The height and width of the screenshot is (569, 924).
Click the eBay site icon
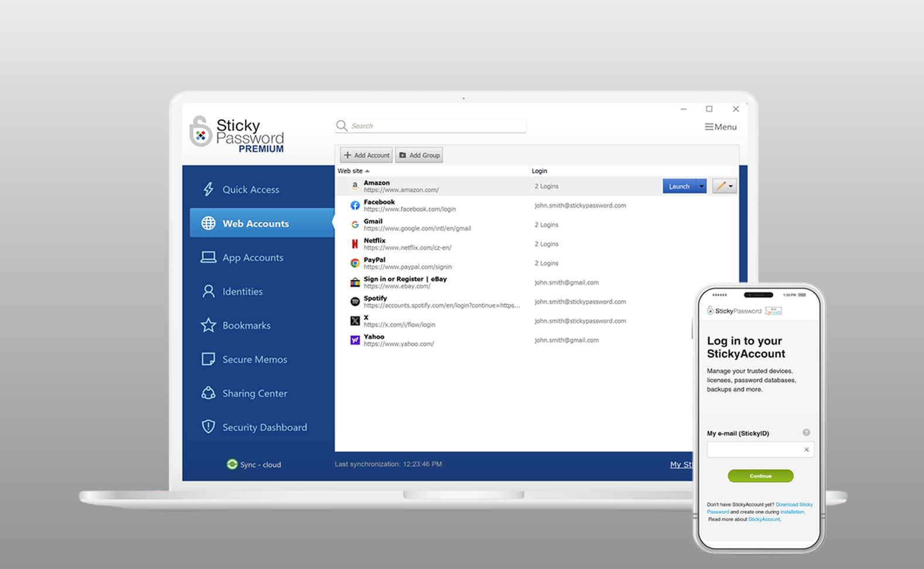tap(354, 282)
